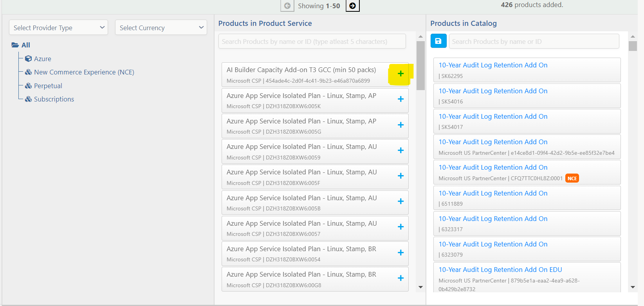Open 10-Year Audit Log Retention Add On 6511889
Screen dimensions: 644x306
pos(493,193)
